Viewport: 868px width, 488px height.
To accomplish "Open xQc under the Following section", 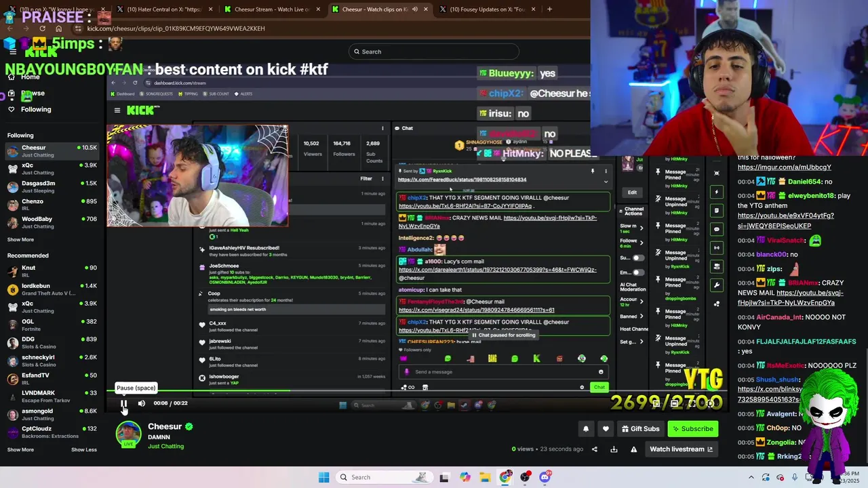I will pyautogui.click(x=52, y=169).
